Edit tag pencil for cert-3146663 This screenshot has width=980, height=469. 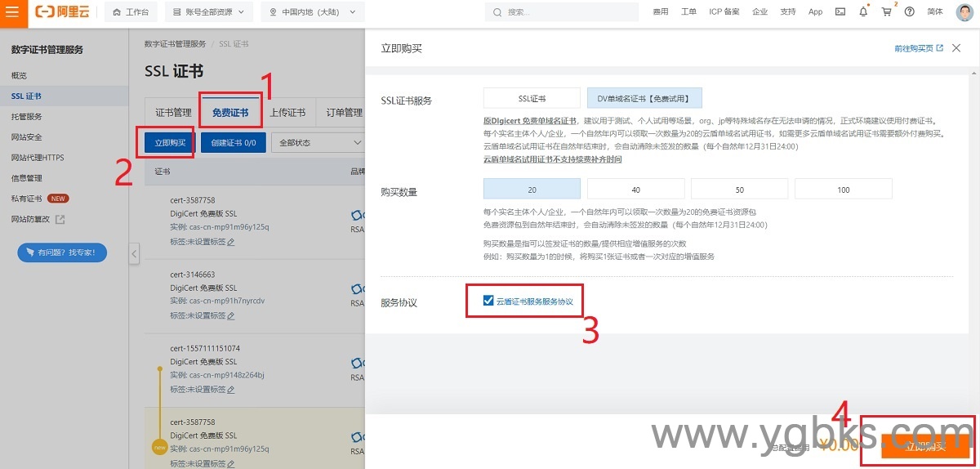231,315
